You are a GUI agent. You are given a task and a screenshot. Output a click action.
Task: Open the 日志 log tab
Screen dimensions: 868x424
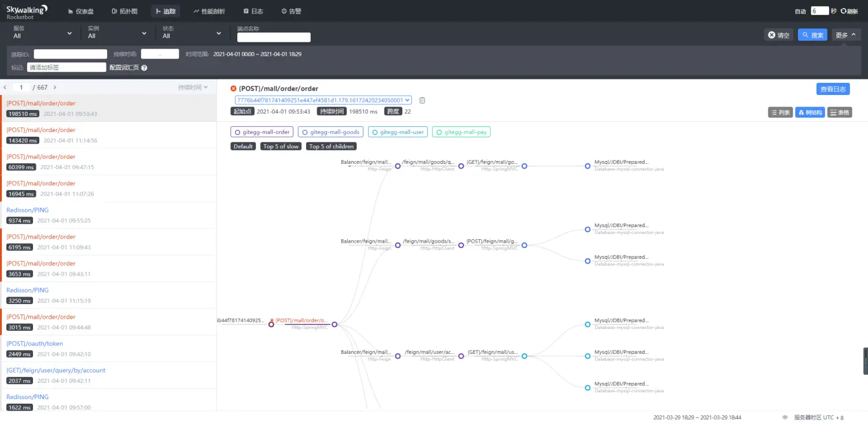pyautogui.click(x=253, y=11)
